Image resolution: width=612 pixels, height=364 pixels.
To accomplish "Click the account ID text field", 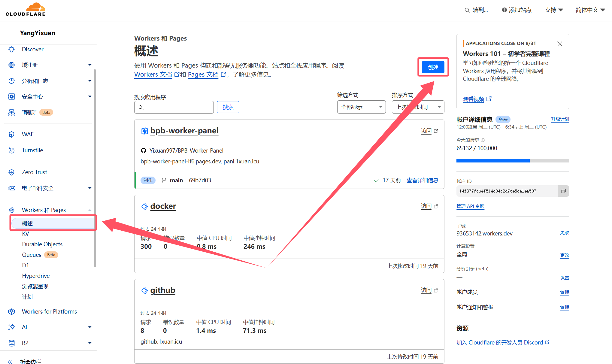I will [507, 191].
